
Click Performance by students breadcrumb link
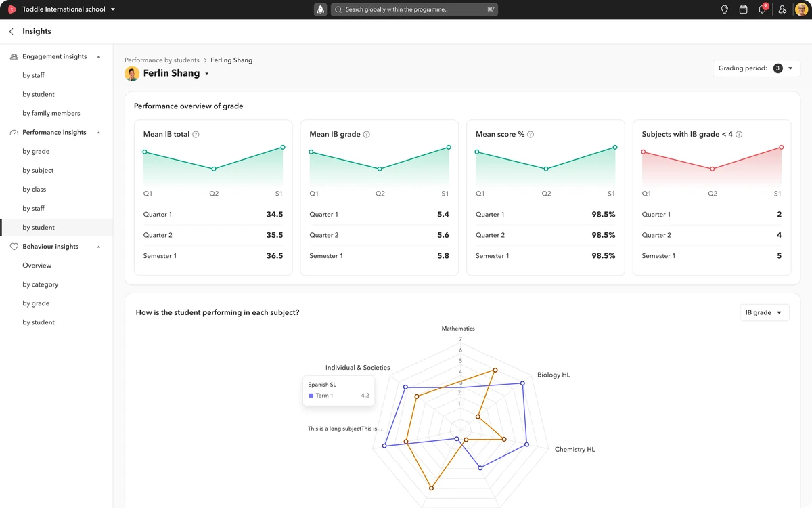[162, 60]
